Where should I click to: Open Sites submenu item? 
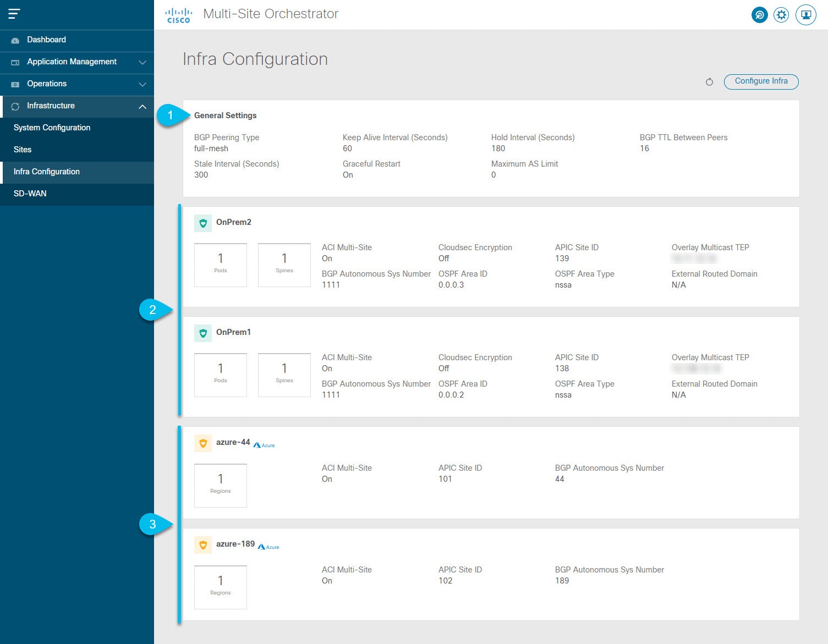point(77,150)
